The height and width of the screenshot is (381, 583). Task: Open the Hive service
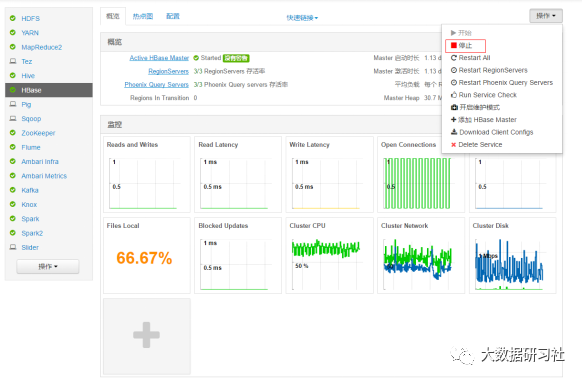(28, 76)
